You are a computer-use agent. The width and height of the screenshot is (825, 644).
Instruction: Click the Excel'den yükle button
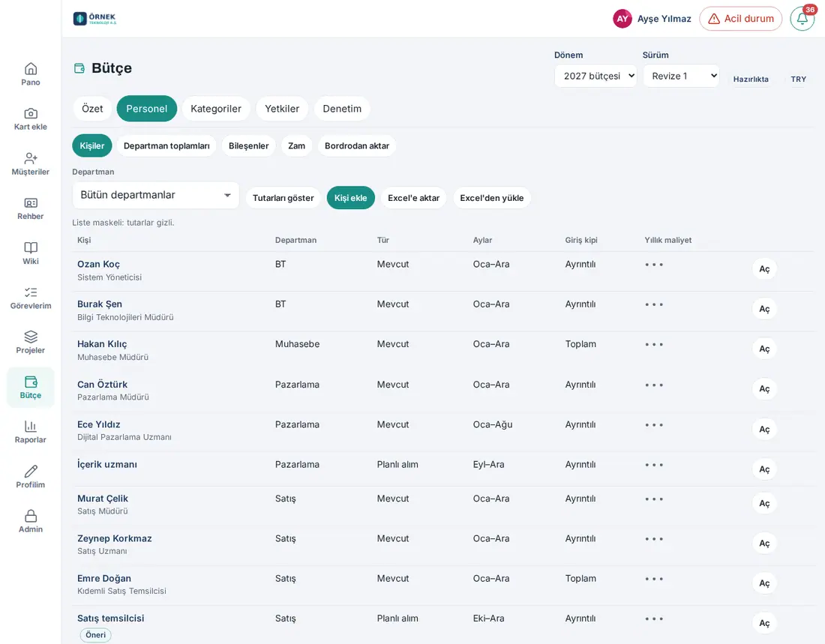[x=492, y=198]
